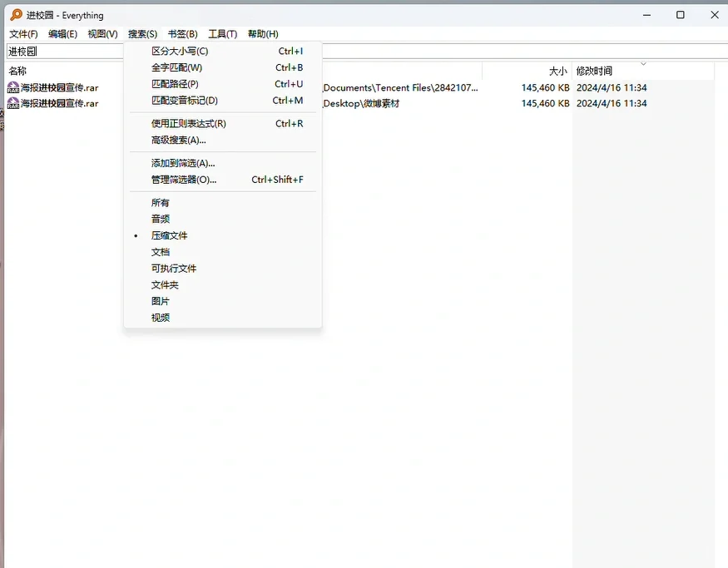Open the sort dropdown arrow above 修改时间 column
Screen dimensions: 728x568
pos(641,65)
